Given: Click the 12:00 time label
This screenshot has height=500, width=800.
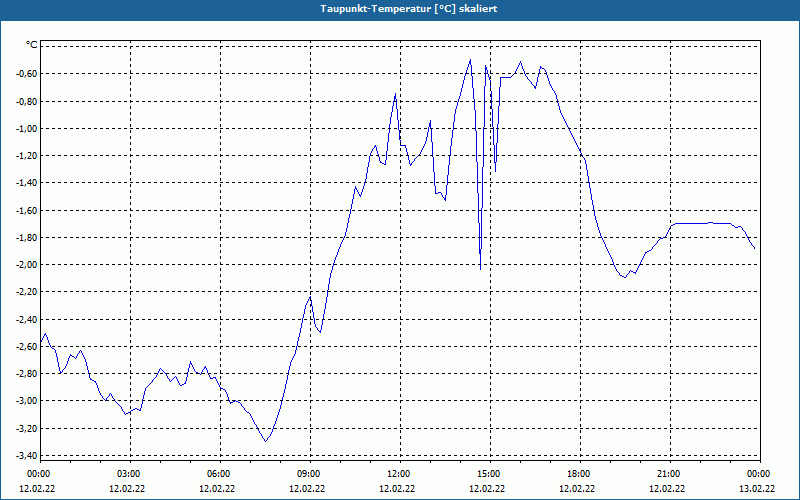Looking at the screenshot, I should [397, 473].
